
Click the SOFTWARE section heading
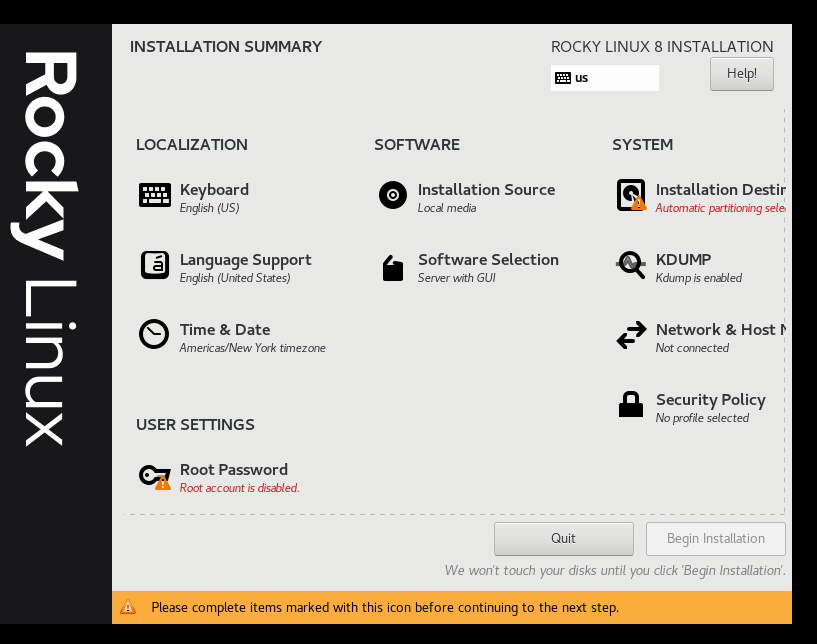pos(417,145)
